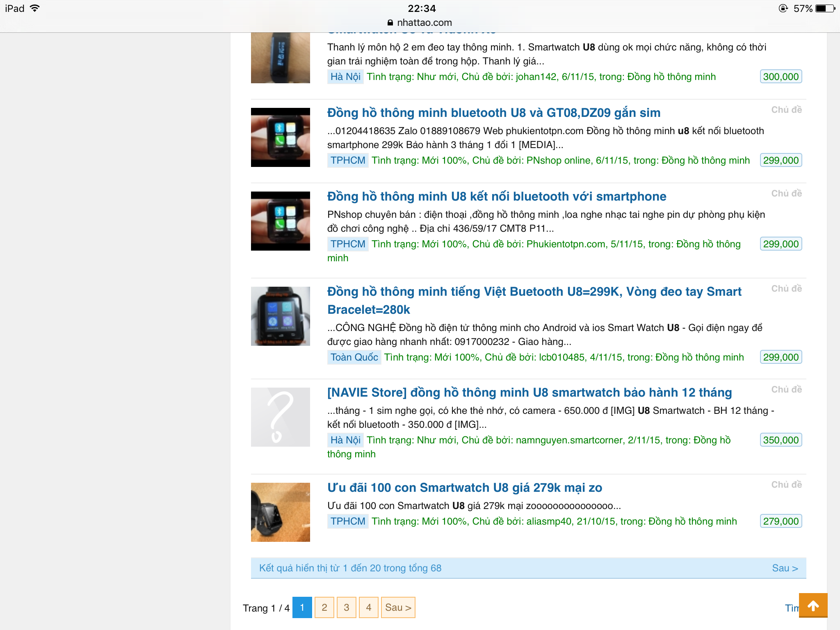Screen dimensions: 840x630
Task: Tap the 22:34 clock in status bar
Action: [x=422, y=8]
